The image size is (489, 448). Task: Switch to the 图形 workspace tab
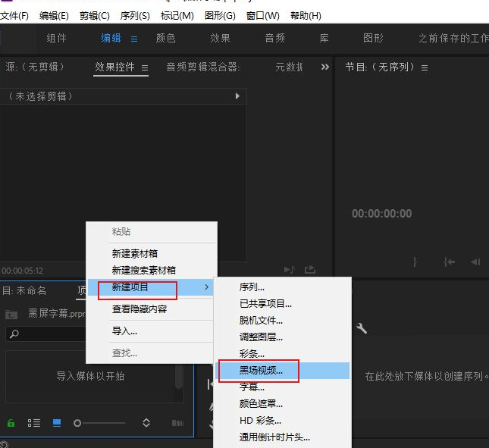click(373, 38)
